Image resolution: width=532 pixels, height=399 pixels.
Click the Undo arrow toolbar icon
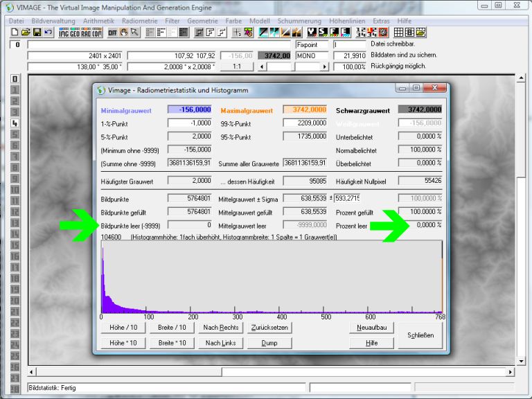[x=47, y=33]
